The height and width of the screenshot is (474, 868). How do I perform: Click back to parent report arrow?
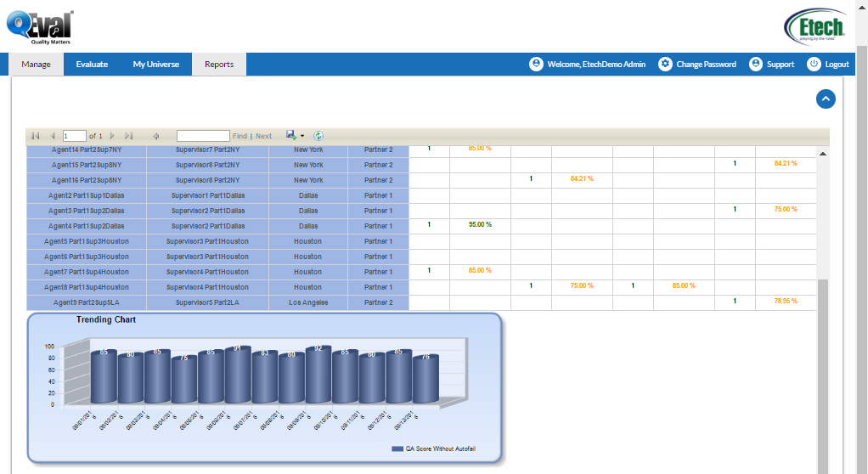point(156,136)
